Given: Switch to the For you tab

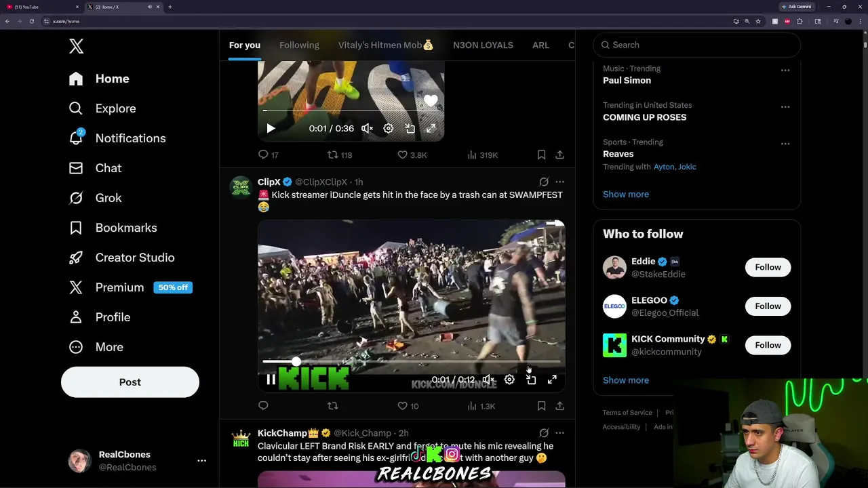Looking at the screenshot, I should pyautogui.click(x=245, y=45).
